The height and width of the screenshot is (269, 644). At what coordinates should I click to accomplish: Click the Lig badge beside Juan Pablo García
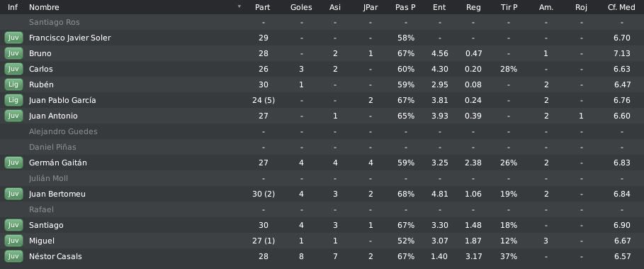pyautogui.click(x=13, y=100)
